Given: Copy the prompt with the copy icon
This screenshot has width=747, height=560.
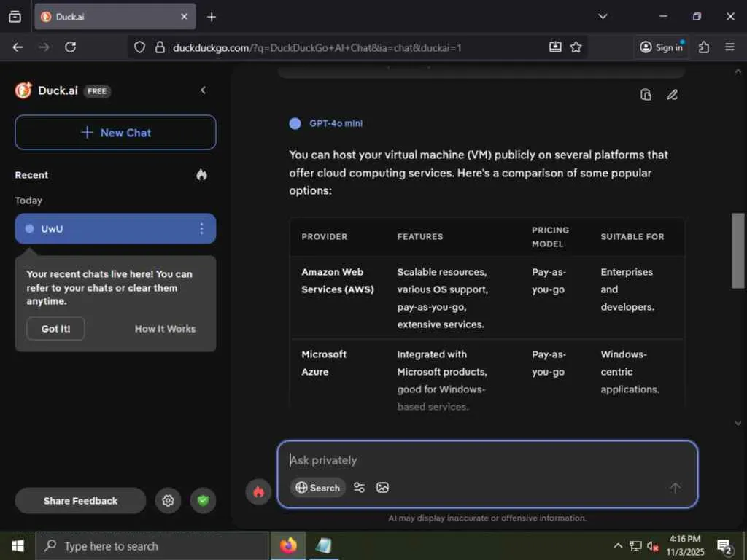Looking at the screenshot, I should (646, 95).
